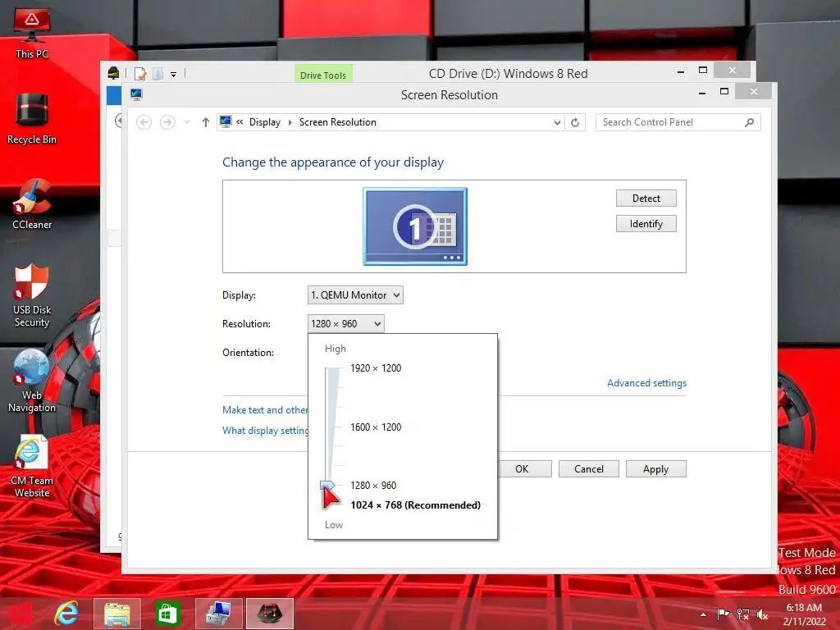This screenshot has width=840, height=630.
Task: Refresh the Screen Resolution page
Action: [575, 122]
